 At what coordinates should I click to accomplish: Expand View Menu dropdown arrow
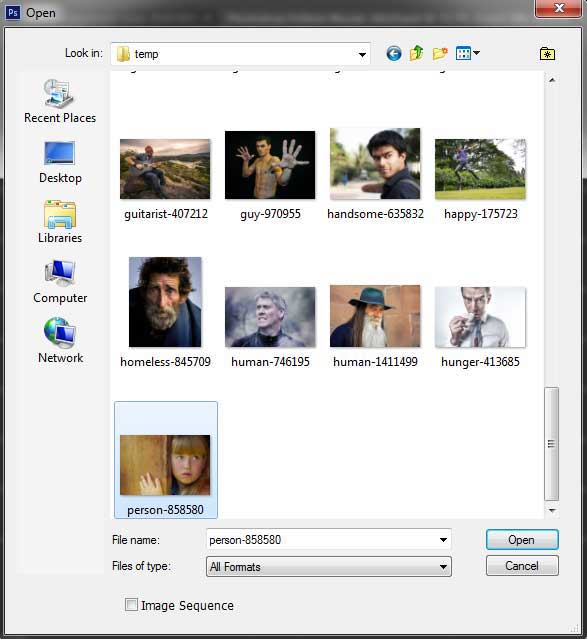click(477, 53)
